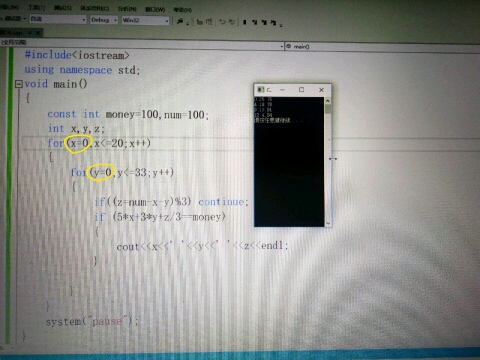The width and height of the screenshot is (480, 360).
Task: Click the Find in Files toolbar icon
Action: point(180,21)
